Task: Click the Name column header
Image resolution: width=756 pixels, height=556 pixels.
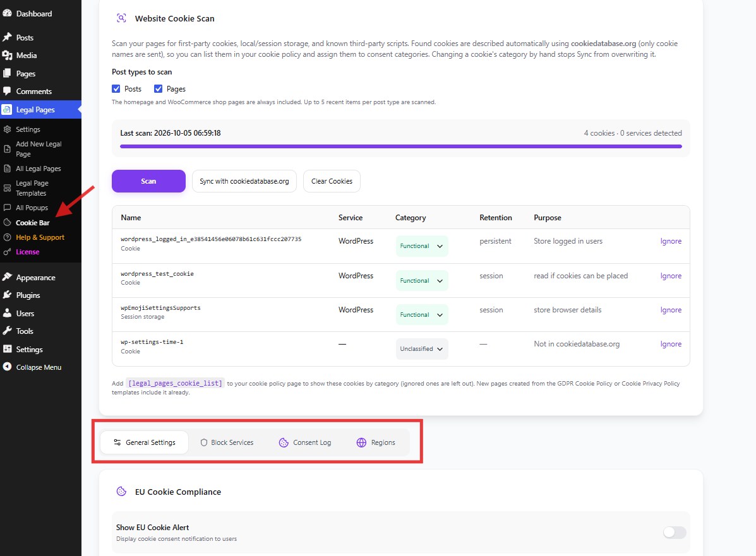Action: click(x=131, y=218)
